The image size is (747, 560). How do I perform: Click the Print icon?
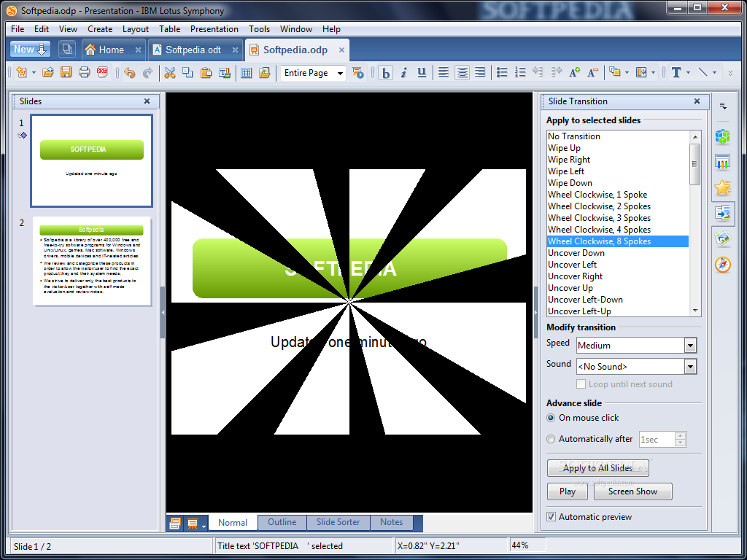click(x=85, y=72)
